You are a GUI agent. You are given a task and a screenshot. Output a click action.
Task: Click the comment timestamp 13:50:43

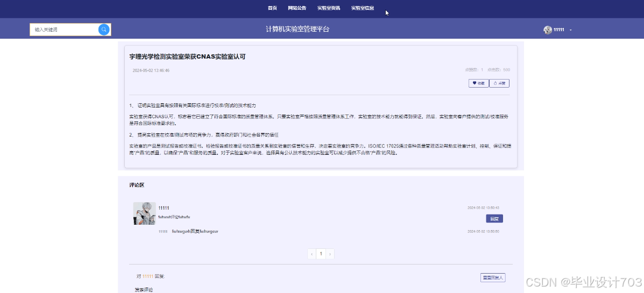[x=484, y=208]
